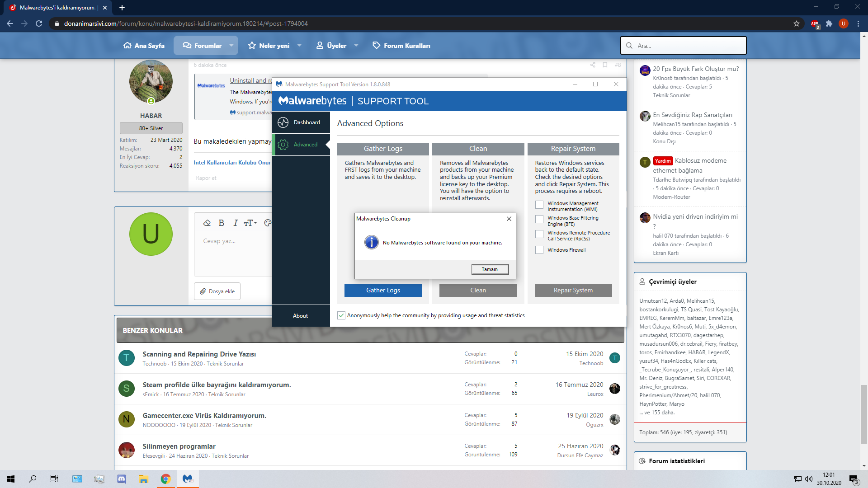Expand the Neler yeni dropdown arrow

(x=299, y=46)
